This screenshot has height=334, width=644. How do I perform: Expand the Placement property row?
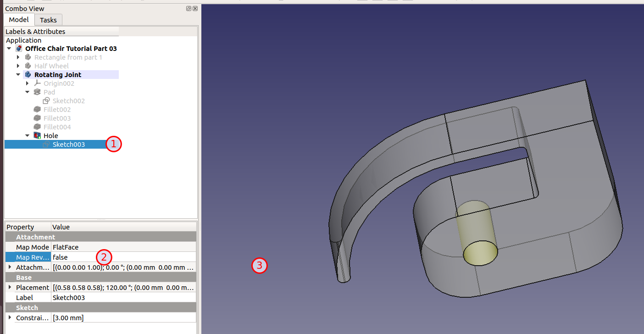pyautogui.click(x=10, y=287)
